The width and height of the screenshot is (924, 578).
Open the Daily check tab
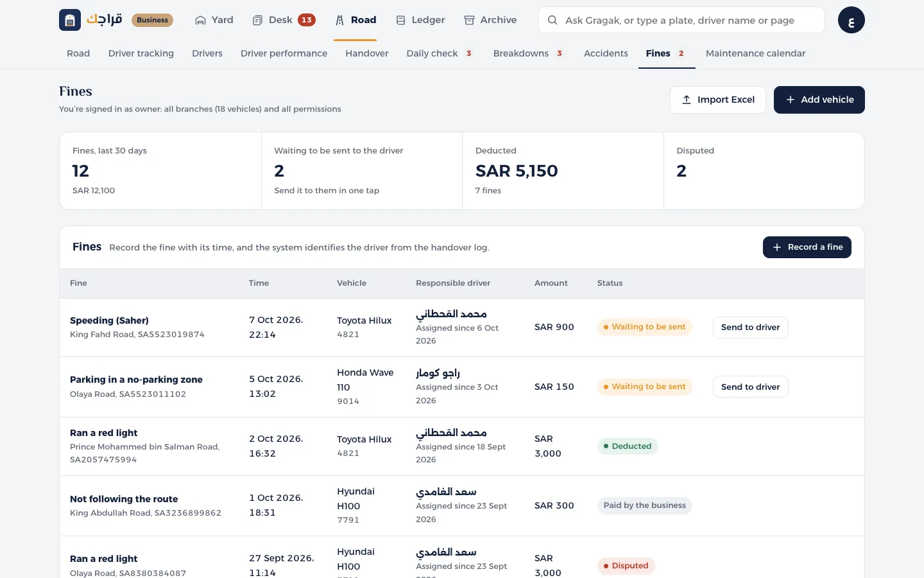coord(440,53)
